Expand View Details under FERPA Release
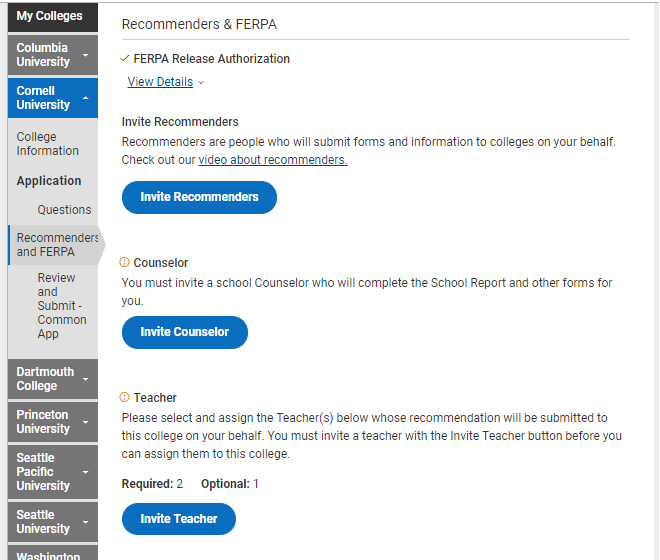This screenshot has height=560, width=660. tap(165, 82)
